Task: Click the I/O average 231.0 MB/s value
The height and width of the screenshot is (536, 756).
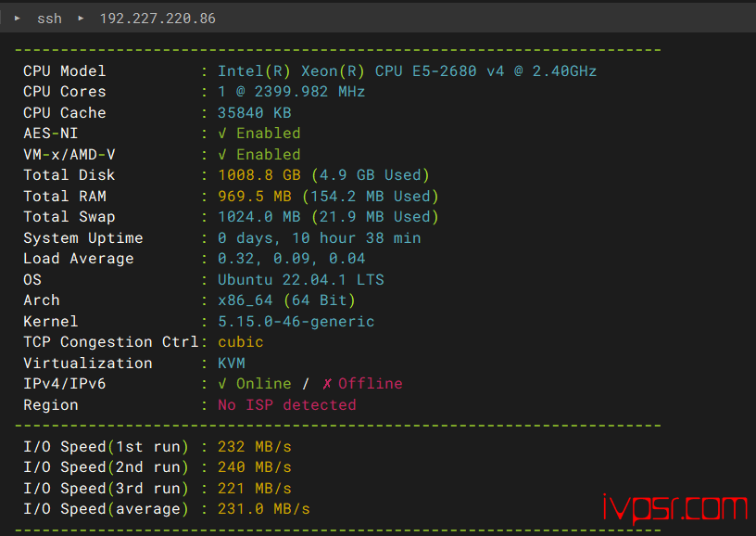Action: pyautogui.click(x=264, y=509)
